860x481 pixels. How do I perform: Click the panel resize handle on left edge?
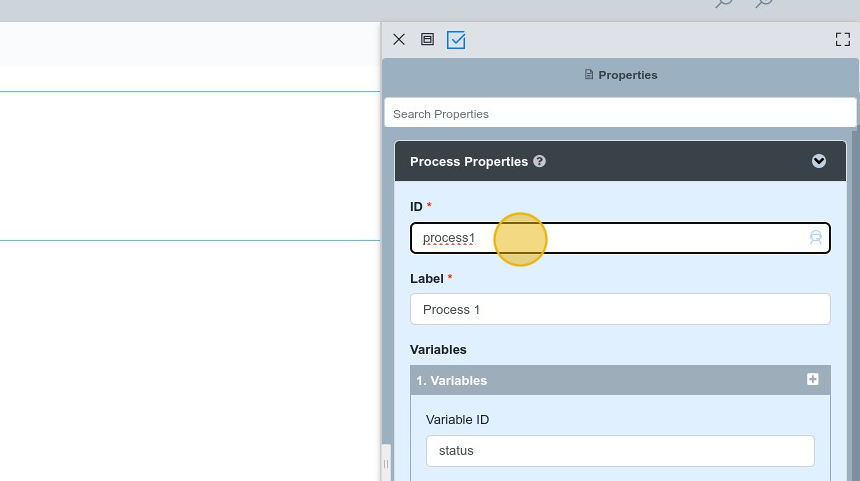pyautogui.click(x=386, y=463)
